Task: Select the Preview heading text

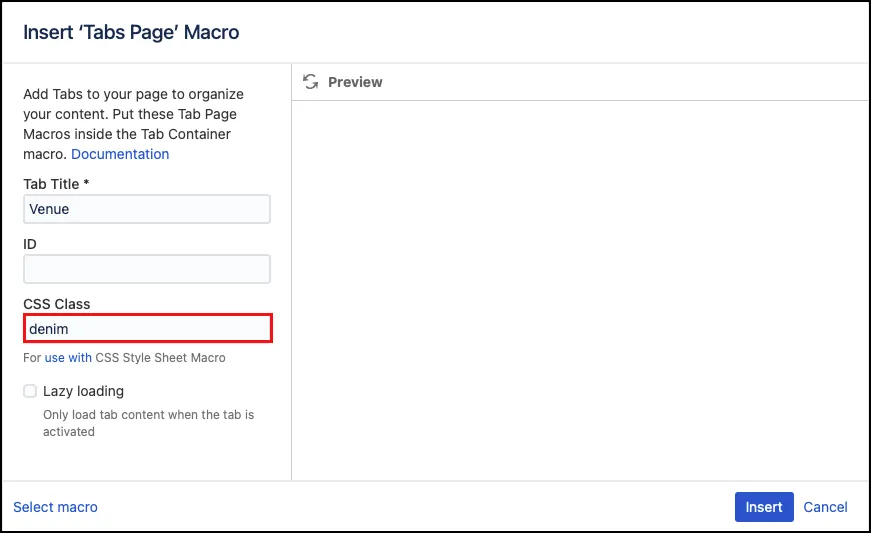Action: [x=355, y=82]
